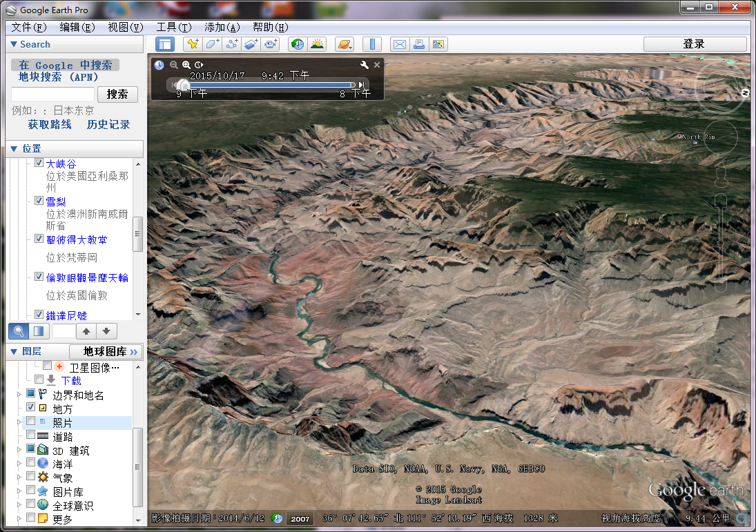
Task: Enable the 道路 layer checkbox
Action: (31, 435)
